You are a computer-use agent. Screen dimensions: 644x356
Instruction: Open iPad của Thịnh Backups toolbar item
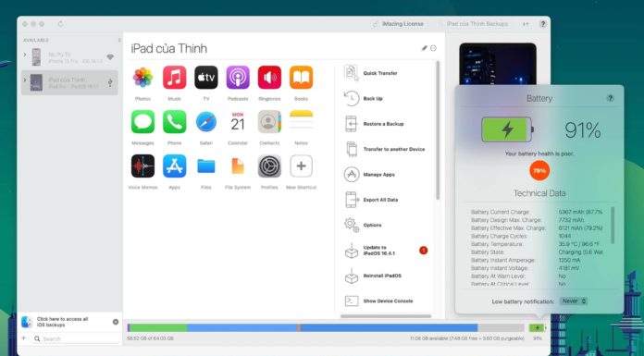point(472,24)
